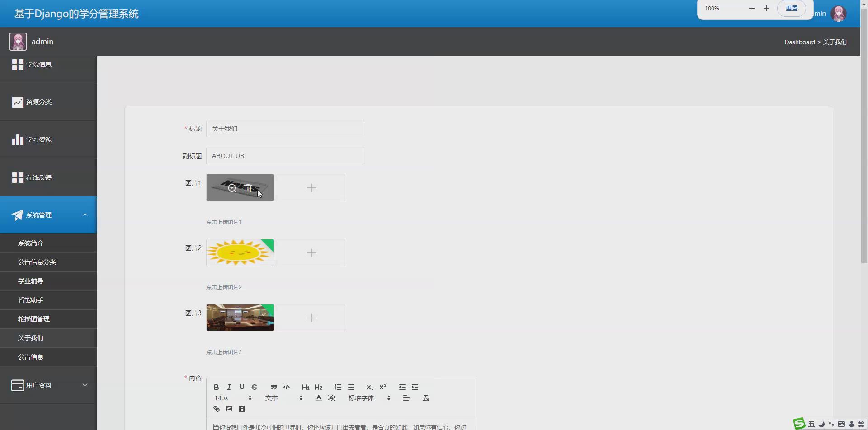
Task: Open the soft keyboard from IME bar
Action: (x=841, y=424)
